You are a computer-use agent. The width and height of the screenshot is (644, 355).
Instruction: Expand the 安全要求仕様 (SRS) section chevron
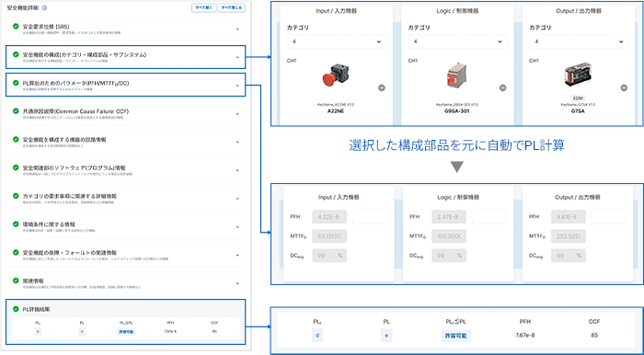click(237, 29)
